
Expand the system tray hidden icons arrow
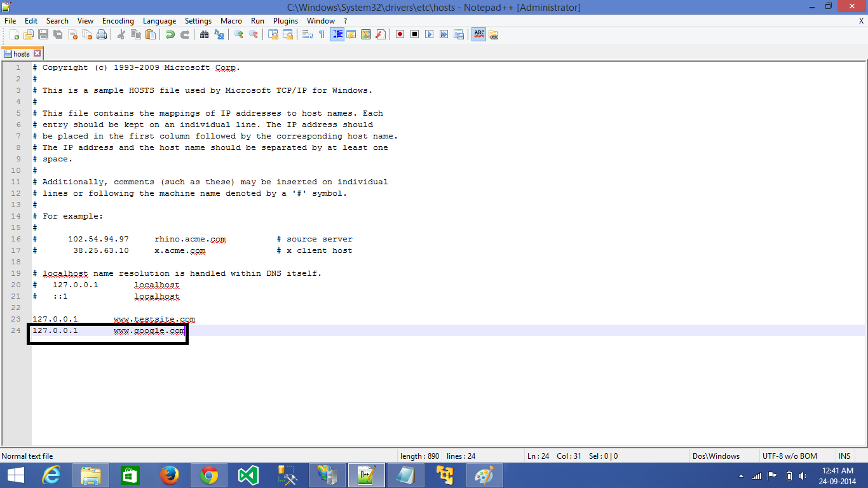coord(741,476)
